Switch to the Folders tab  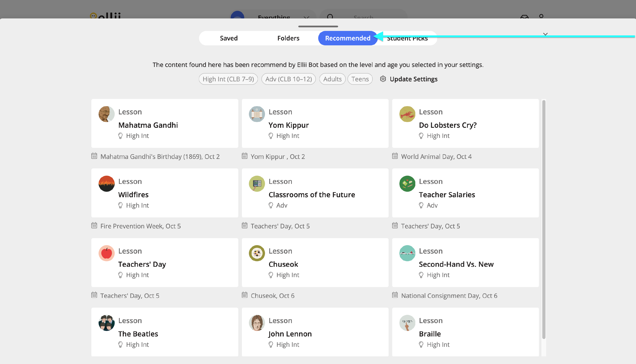point(288,38)
